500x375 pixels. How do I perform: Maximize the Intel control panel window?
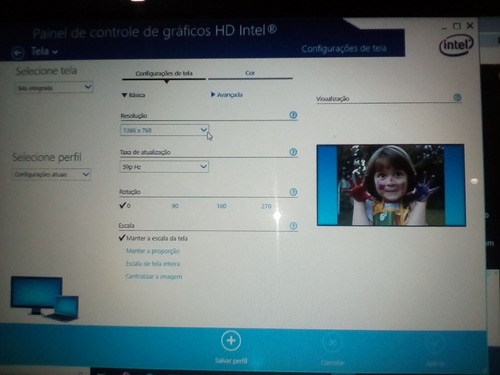click(457, 26)
